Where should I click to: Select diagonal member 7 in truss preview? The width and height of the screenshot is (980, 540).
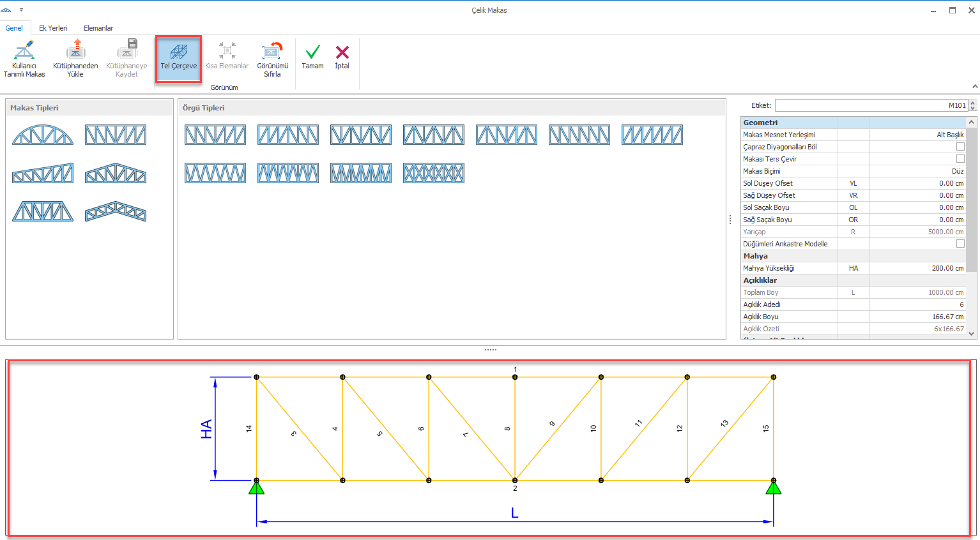[x=471, y=428]
